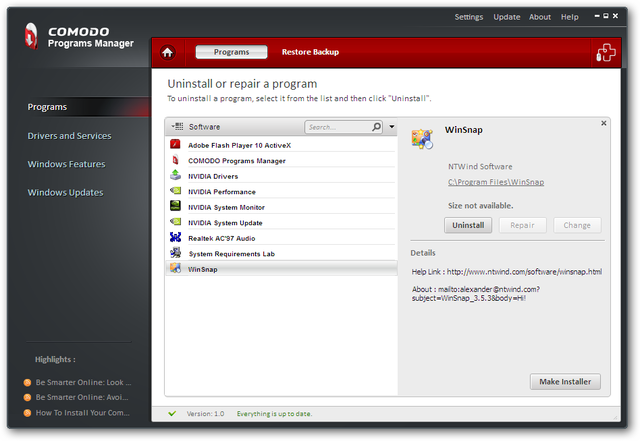Click the NVIDIA Performance icon
The width and height of the screenshot is (640, 441).
tap(176, 190)
